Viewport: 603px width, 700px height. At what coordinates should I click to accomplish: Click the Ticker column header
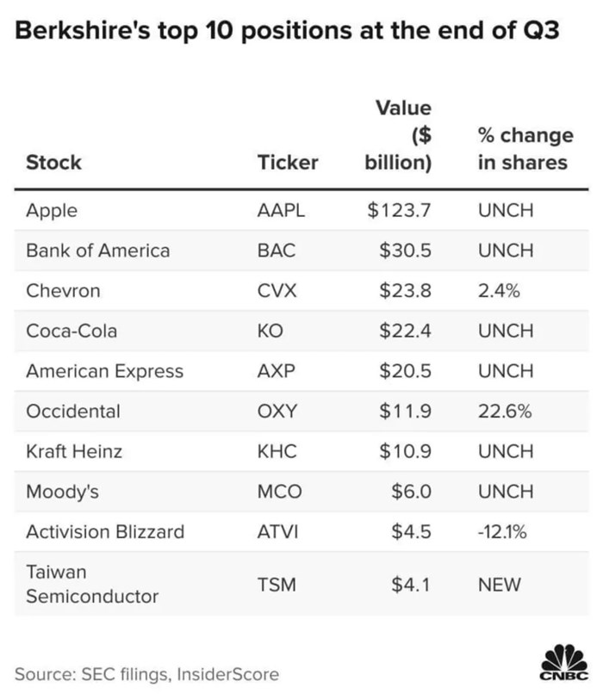(x=288, y=162)
